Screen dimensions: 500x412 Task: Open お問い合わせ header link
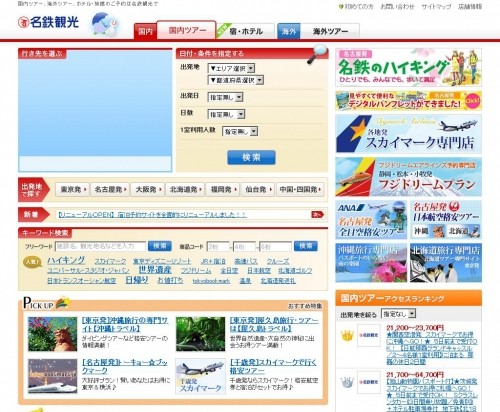[x=397, y=6]
